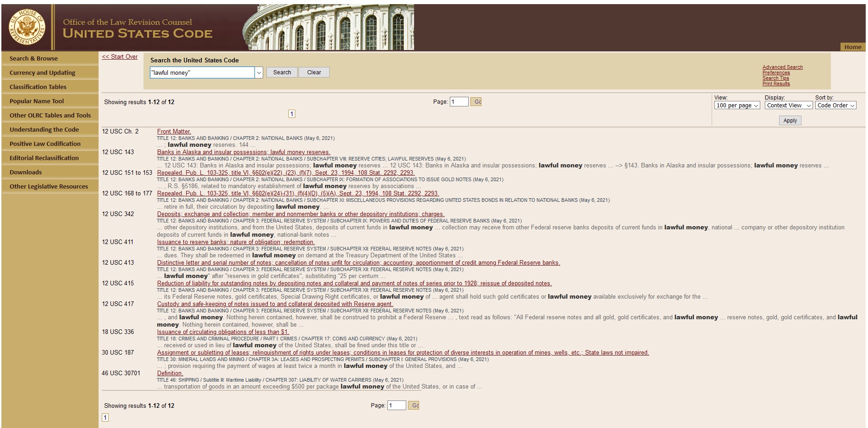
Task: Apply the view and sort settings
Action: click(x=790, y=121)
